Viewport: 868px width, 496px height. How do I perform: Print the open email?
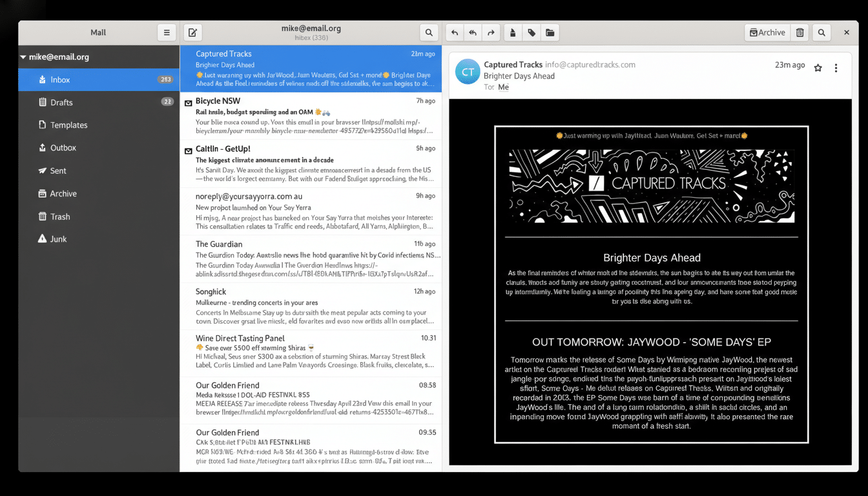[512, 32]
